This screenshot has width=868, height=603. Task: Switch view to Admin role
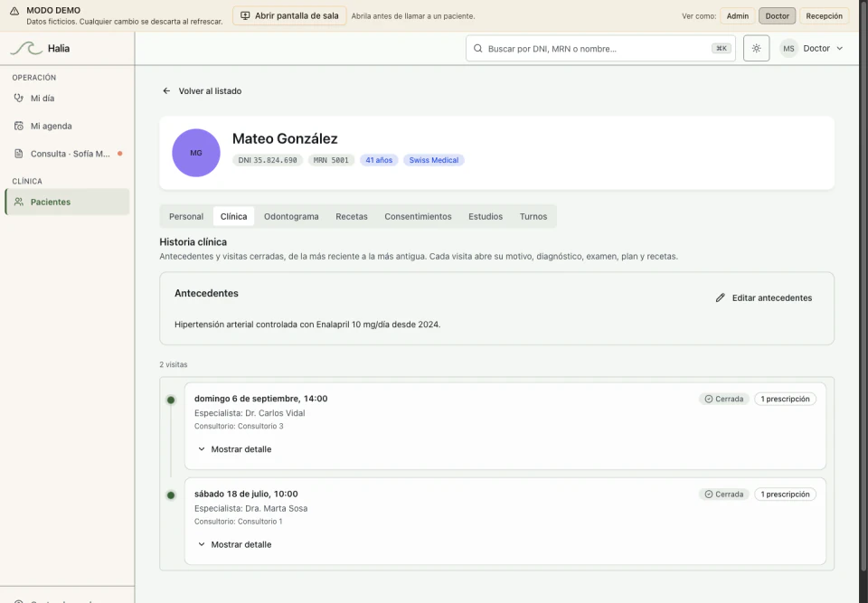(x=738, y=16)
